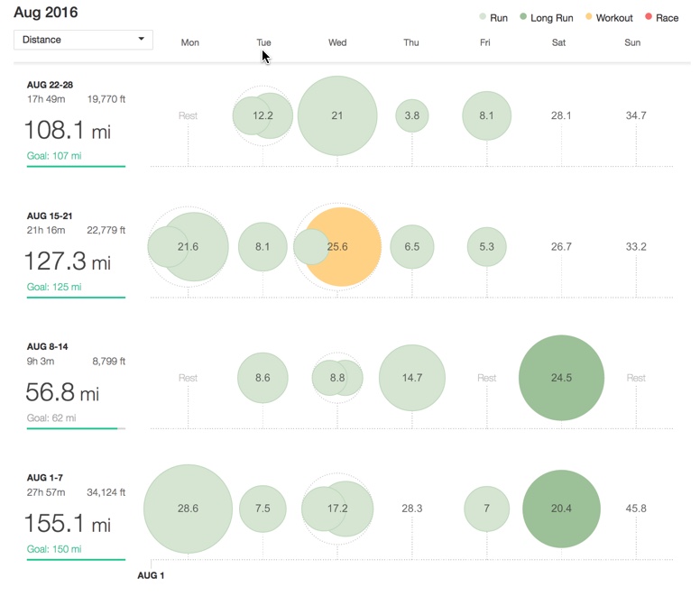Click the Aug 22-28 week label

point(50,85)
